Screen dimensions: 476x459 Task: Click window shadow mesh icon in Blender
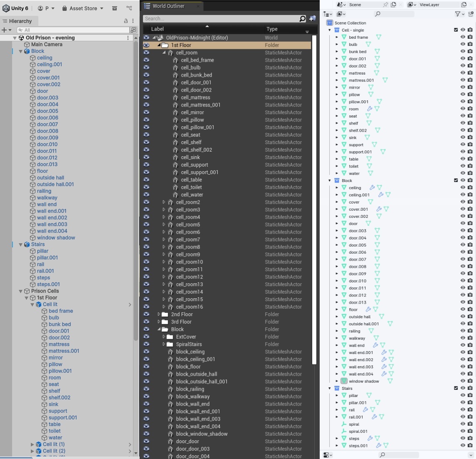tap(344, 381)
